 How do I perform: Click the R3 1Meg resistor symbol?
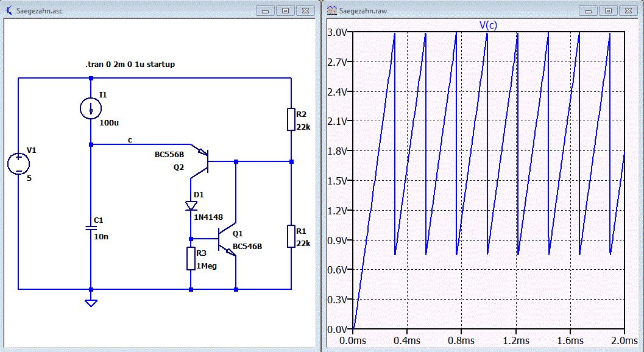point(191,258)
